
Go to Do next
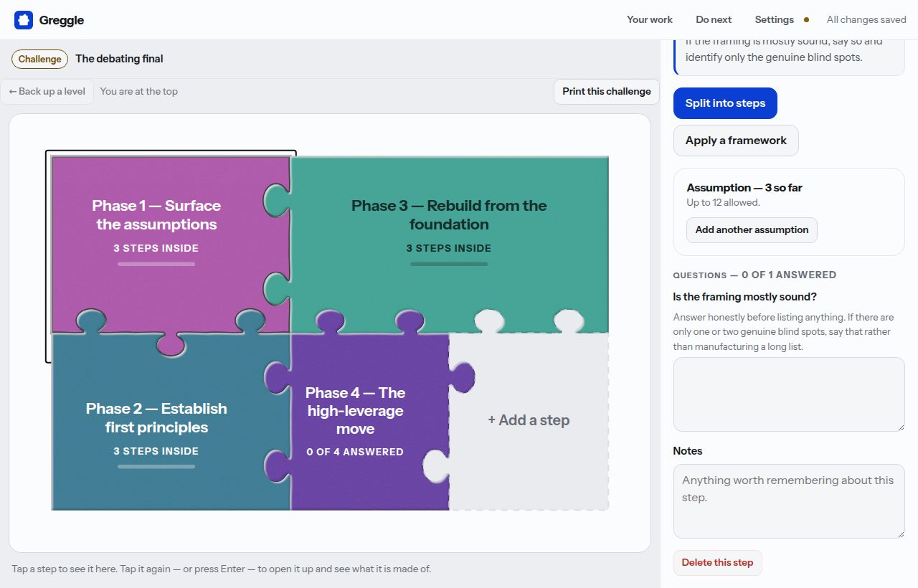pyautogui.click(x=714, y=20)
